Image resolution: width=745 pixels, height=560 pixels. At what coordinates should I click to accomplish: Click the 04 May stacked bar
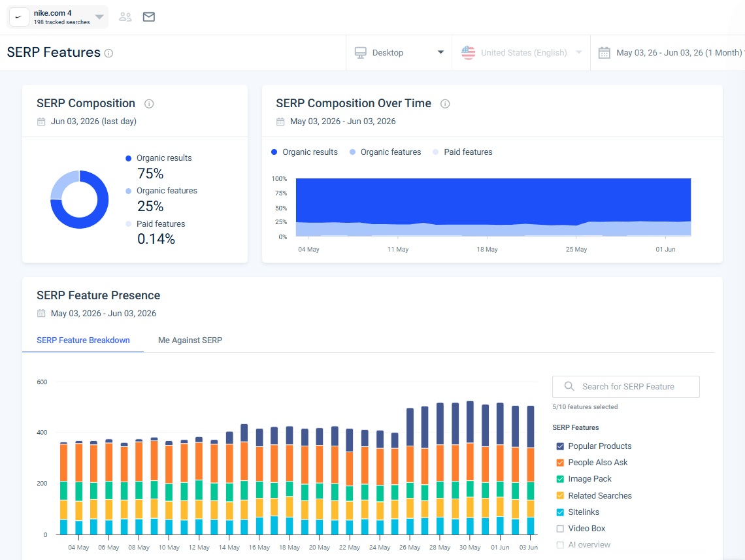pos(79,488)
